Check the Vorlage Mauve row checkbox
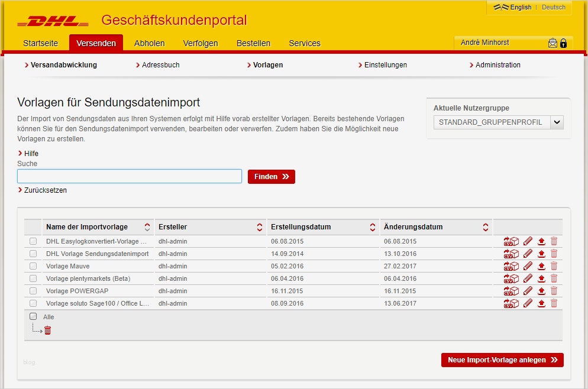The width and height of the screenshot is (588, 389). [x=33, y=266]
